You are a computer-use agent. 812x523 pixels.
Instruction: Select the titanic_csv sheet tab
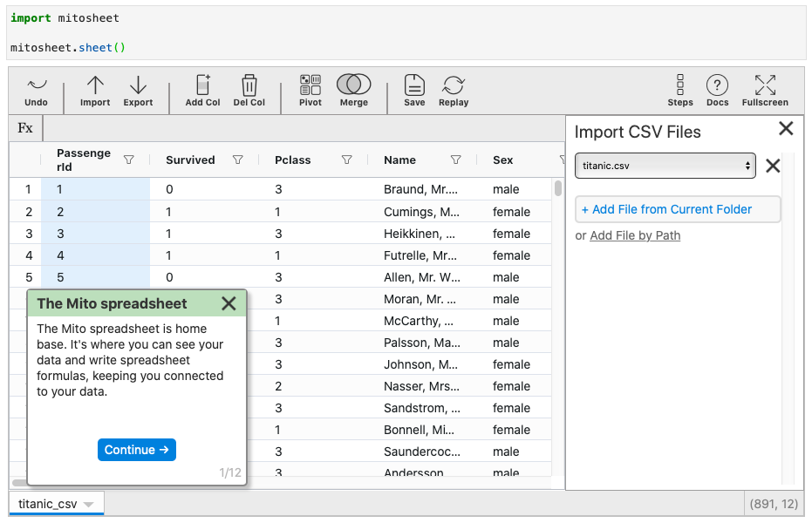[48, 504]
